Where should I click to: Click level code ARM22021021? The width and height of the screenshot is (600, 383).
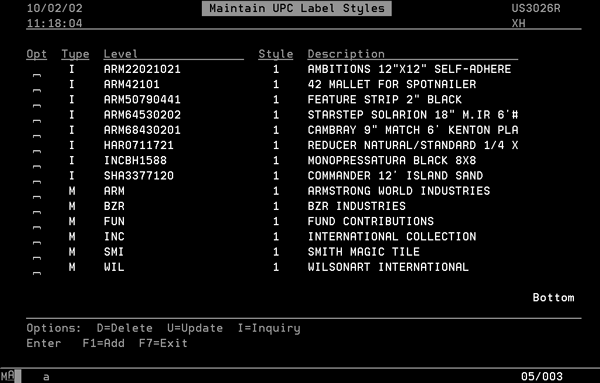(x=142, y=69)
